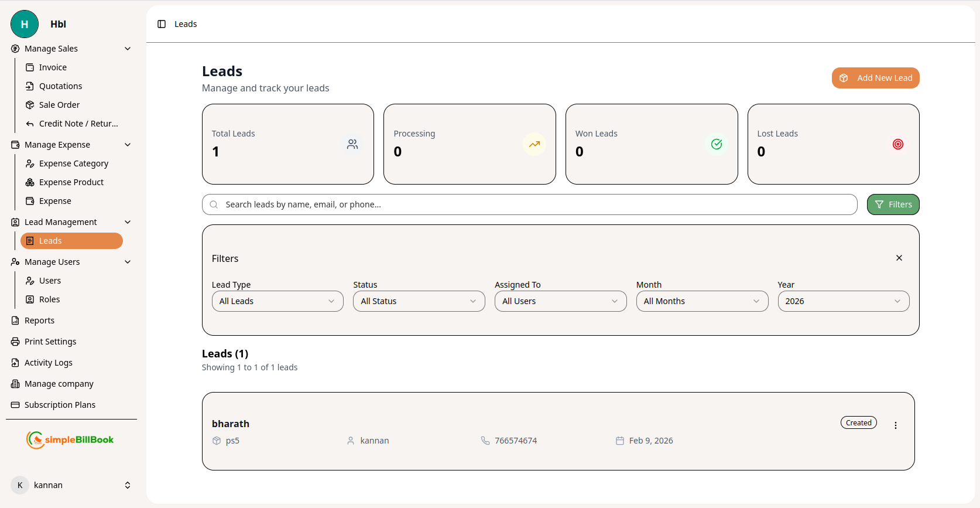Click the Total Leads people icon
Image resolution: width=980 pixels, height=508 pixels.
(352, 144)
